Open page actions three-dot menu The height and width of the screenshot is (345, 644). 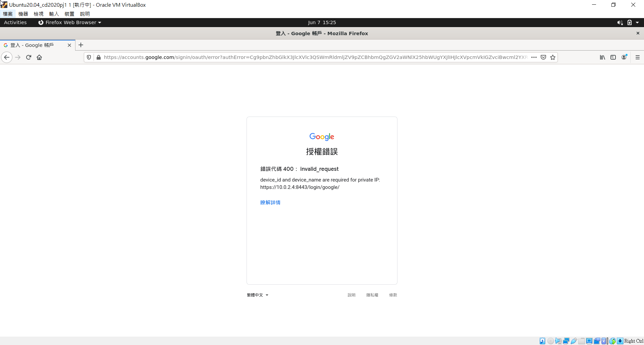534,57
